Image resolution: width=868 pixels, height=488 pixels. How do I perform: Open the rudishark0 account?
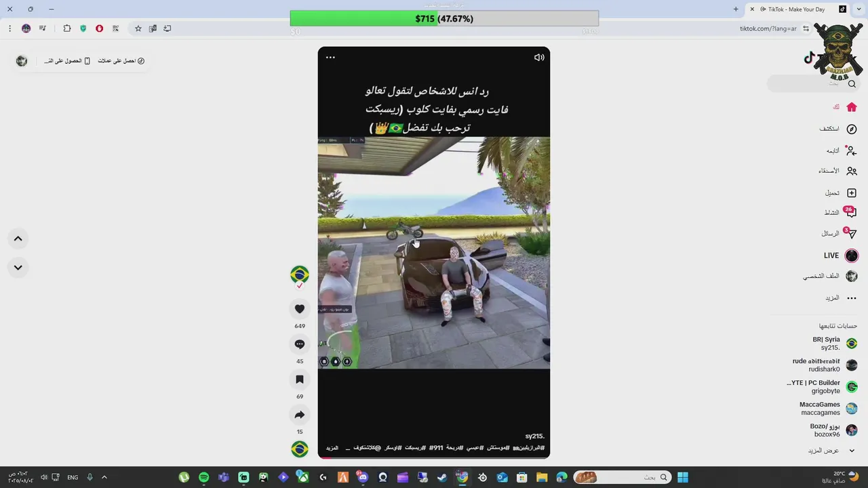826,365
